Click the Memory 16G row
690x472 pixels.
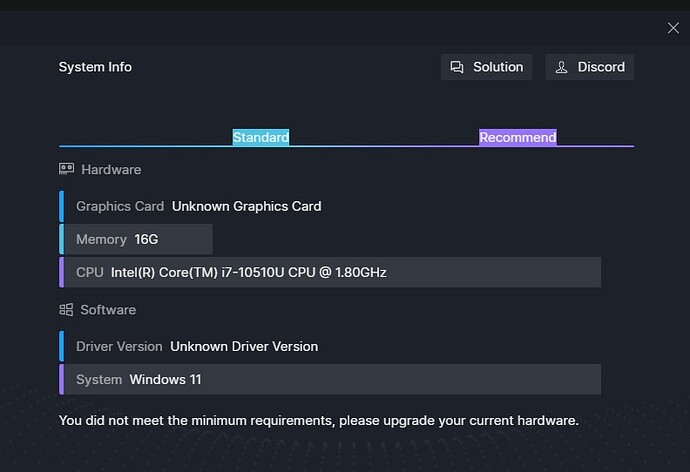tap(137, 239)
